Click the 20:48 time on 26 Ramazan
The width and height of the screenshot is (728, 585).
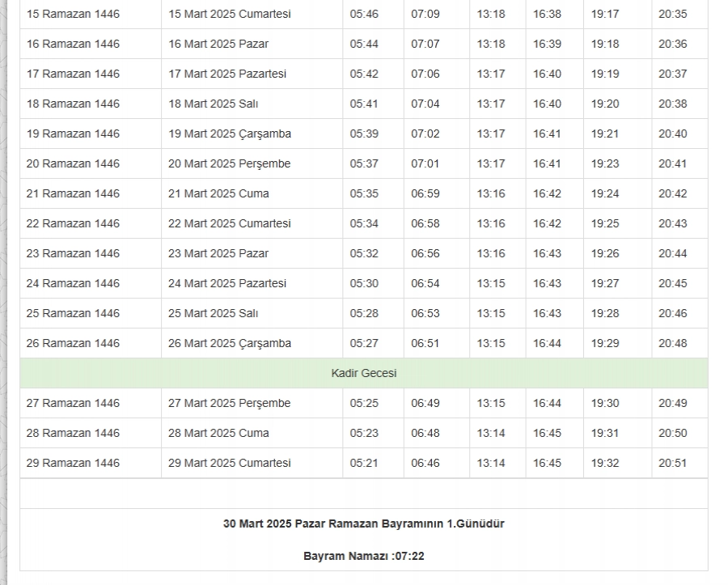[672, 343]
